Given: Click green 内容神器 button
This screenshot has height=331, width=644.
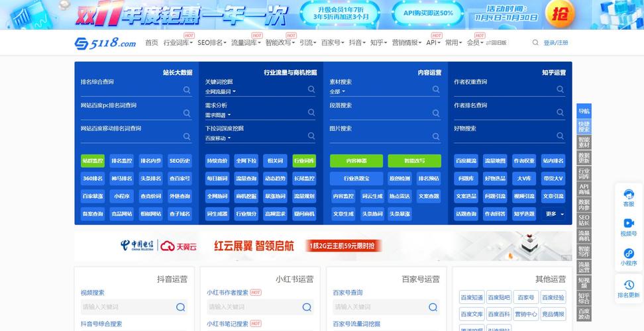Looking at the screenshot, I should (356, 161).
